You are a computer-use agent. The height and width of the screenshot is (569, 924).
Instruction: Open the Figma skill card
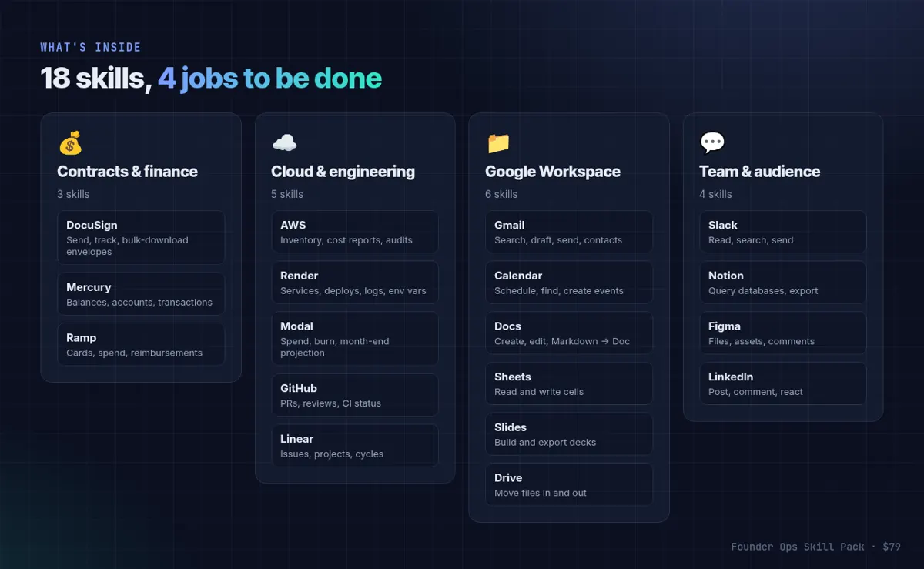[x=783, y=333]
